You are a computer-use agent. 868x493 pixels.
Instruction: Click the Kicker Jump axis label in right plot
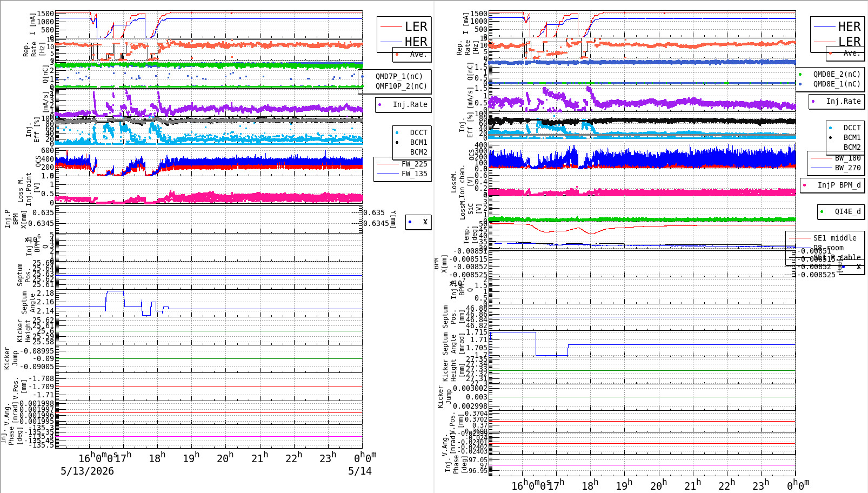[444, 396]
